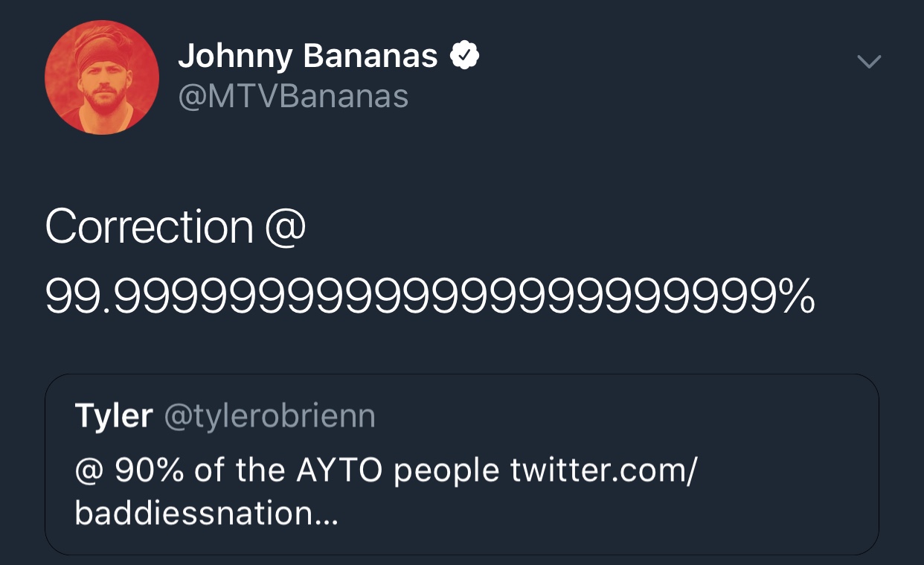Select the "Correction @" tweet text
This screenshot has height=565, width=924.
pos(176,227)
